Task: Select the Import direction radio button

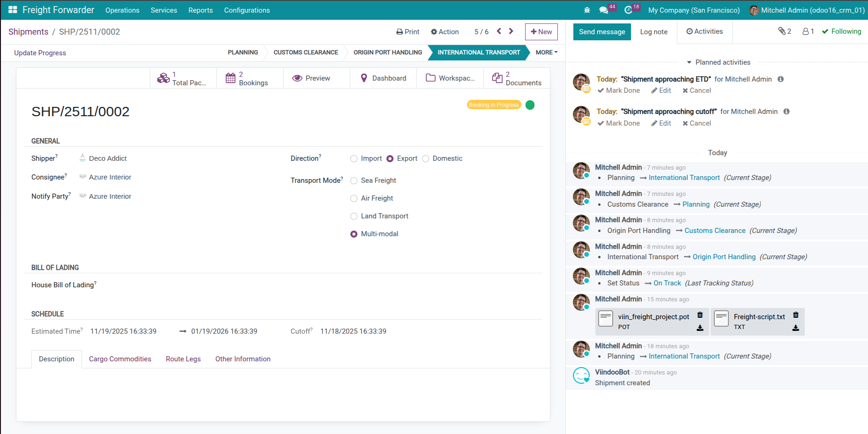Action: pyautogui.click(x=354, y=158)
